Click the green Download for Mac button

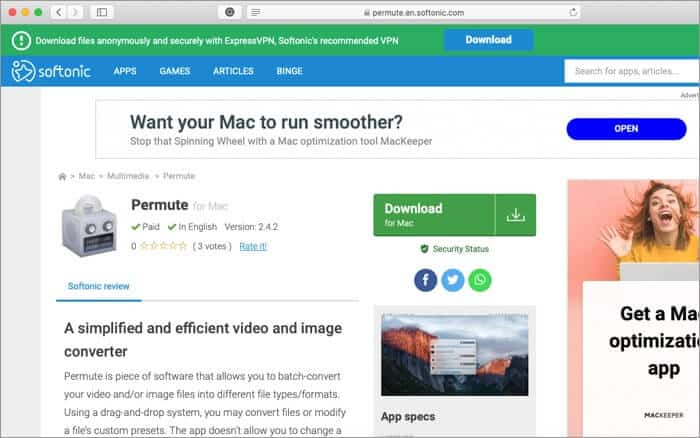point(434,215)
